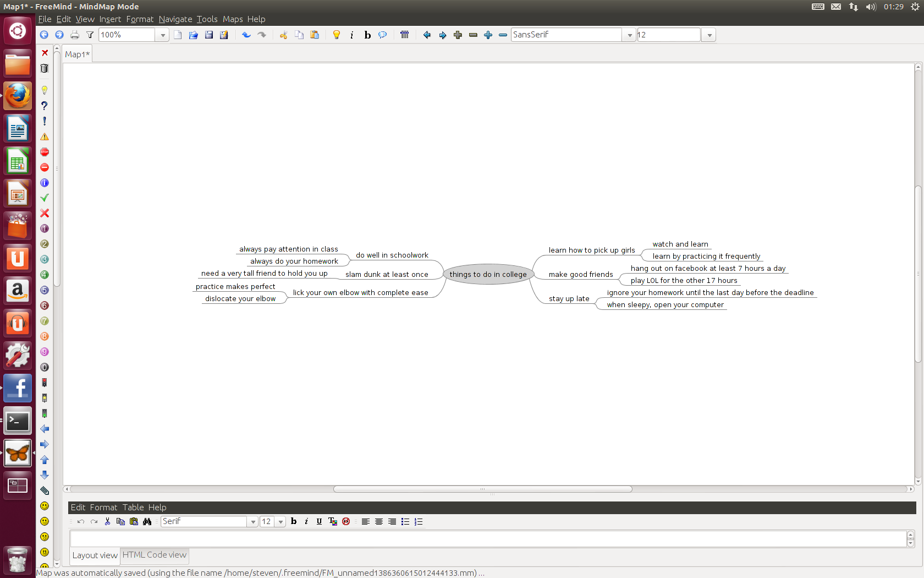Click the Save map floppy disk icon

209,35
